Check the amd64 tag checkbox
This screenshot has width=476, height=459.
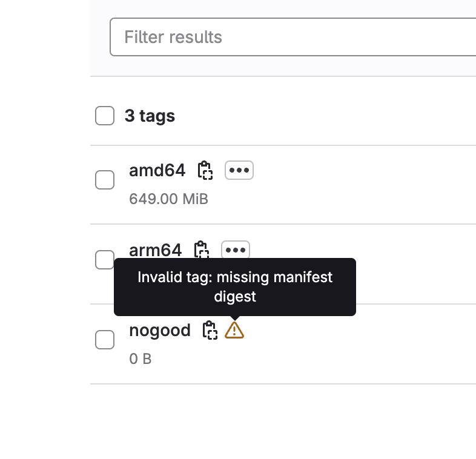pyautogui.click(x=105, y=180)
